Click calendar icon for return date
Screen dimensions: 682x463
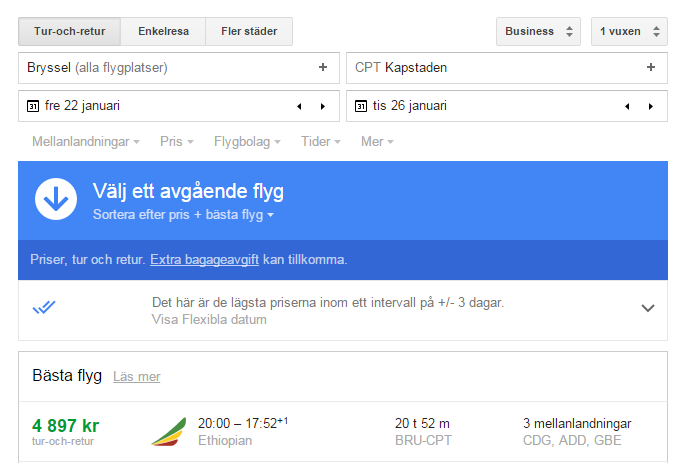(360, 106)
